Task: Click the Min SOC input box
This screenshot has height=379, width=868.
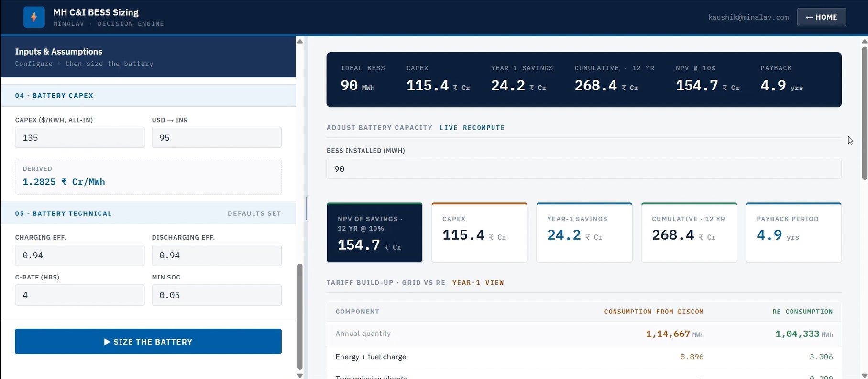Action: point(217,295)
